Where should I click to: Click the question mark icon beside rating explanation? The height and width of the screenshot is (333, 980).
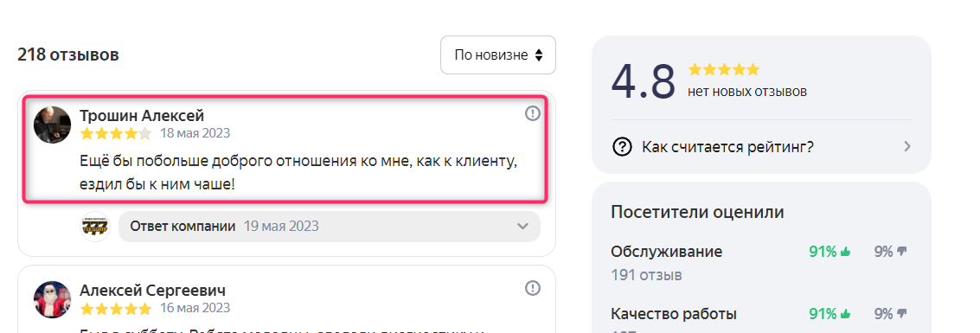click(622, 147)
